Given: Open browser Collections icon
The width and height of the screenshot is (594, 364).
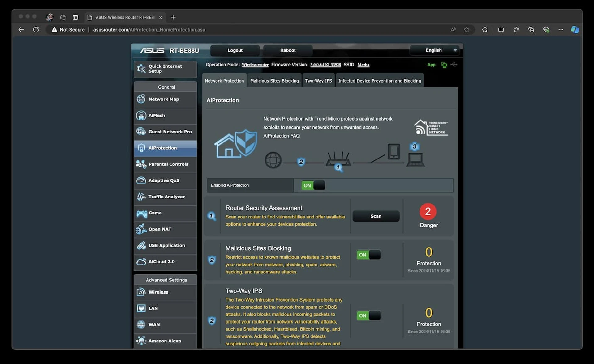Looking at the screenshot, I should pos(531,30).
